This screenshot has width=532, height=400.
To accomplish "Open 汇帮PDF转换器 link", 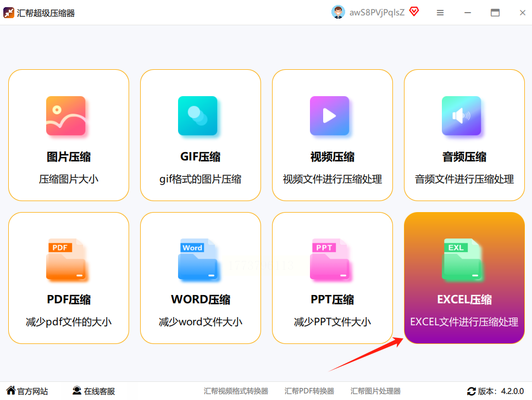I will (309, 391).
